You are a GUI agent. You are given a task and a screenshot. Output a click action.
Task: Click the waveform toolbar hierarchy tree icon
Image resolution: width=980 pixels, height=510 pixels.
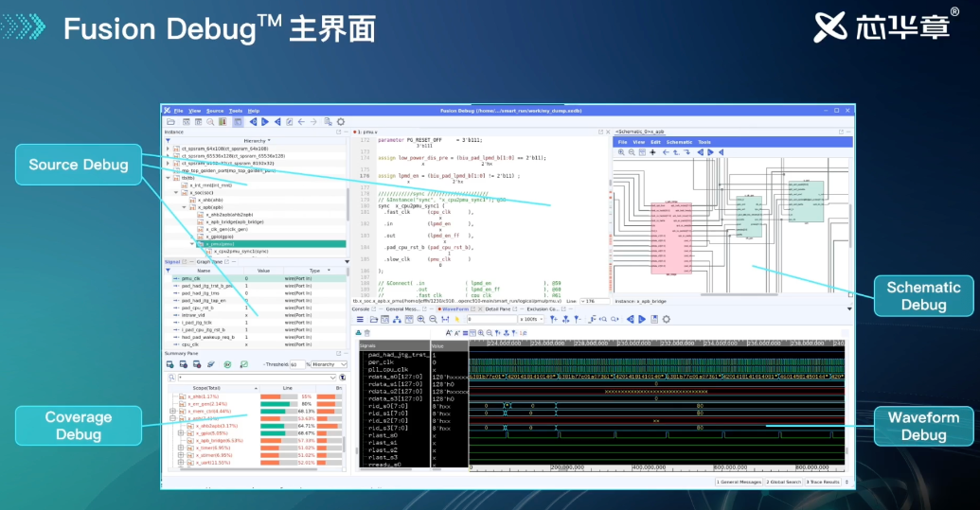coord(397,319)
